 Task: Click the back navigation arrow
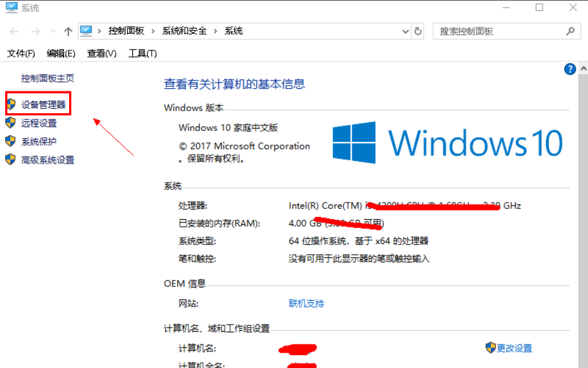click(14, 30)
